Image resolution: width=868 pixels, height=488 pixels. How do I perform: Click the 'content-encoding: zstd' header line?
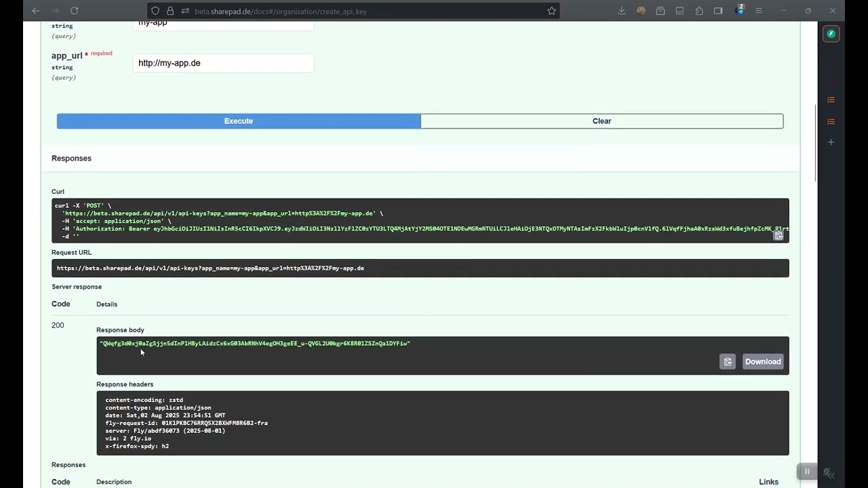(144, 400)
